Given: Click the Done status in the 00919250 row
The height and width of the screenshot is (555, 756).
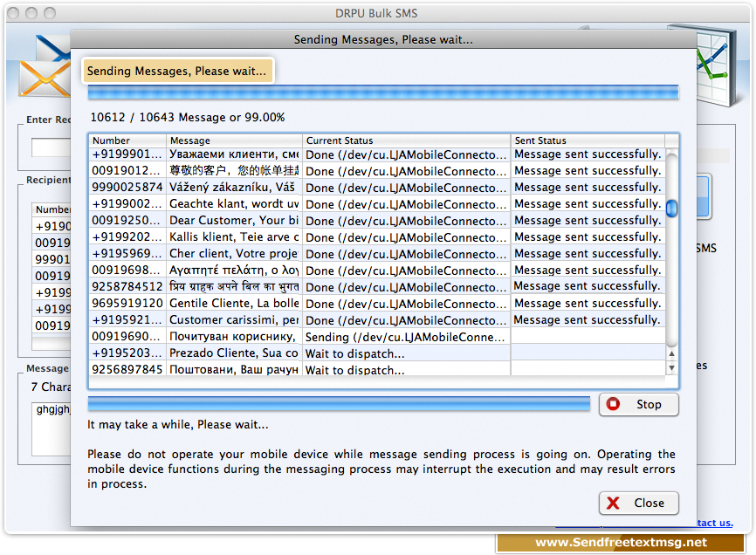Looking at the screenshot, I should [x=406, y=221].
